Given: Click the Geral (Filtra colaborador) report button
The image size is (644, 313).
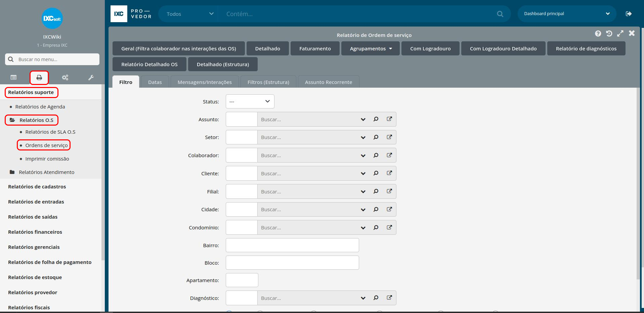Looking at the screenshot, I should (x=179, y=48).
